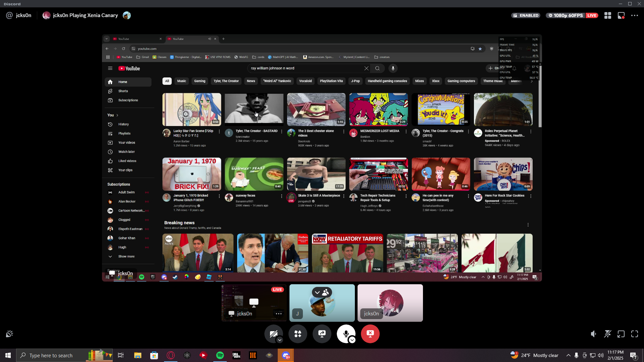Switch to grid view layout

(x=608, y=15)
